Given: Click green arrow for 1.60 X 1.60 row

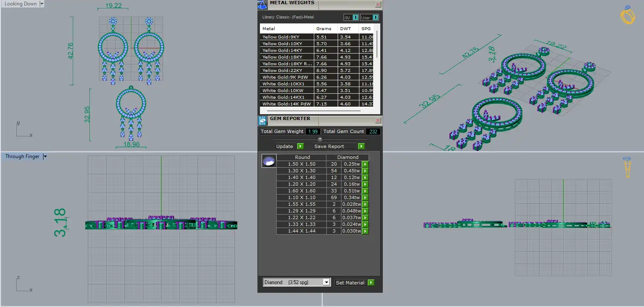Looking at the screenshot, I should [365, 191].
